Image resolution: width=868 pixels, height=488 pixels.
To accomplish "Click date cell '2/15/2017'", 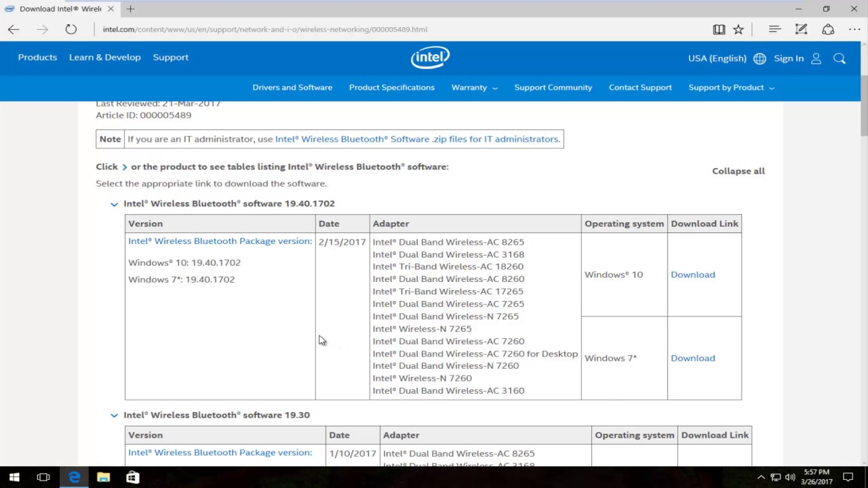I will tap(342, 242).
